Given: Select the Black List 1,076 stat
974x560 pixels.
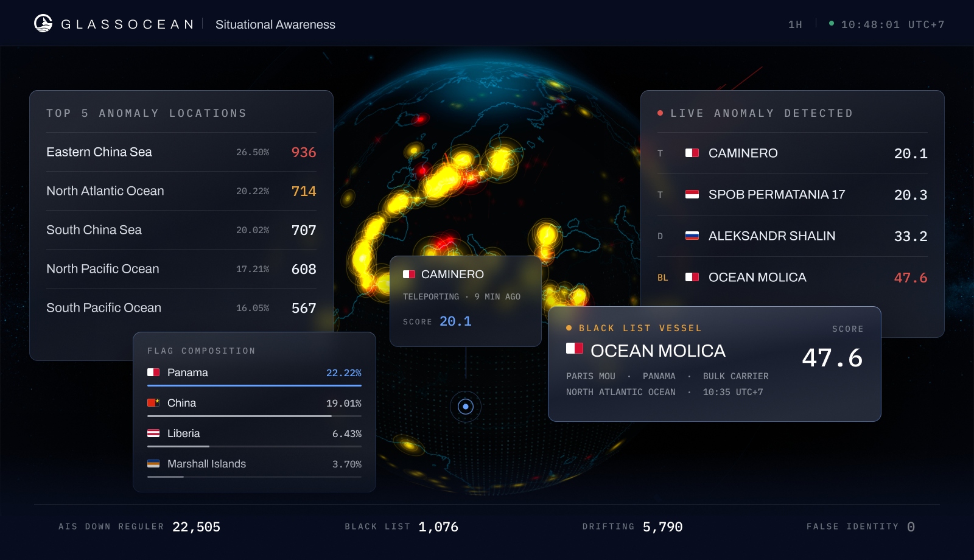Looking at the screenshot, I should pos(402,527).
